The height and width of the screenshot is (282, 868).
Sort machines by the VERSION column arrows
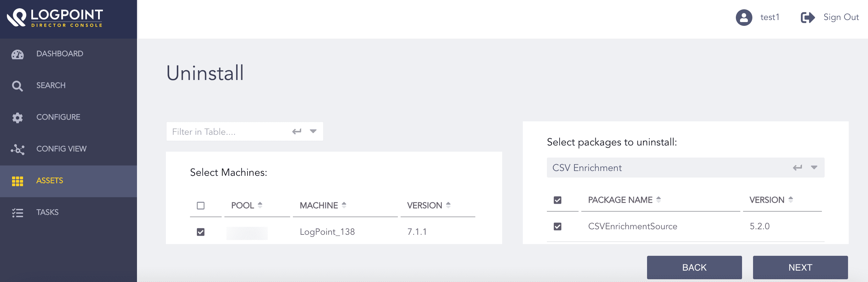pos(448,205)
